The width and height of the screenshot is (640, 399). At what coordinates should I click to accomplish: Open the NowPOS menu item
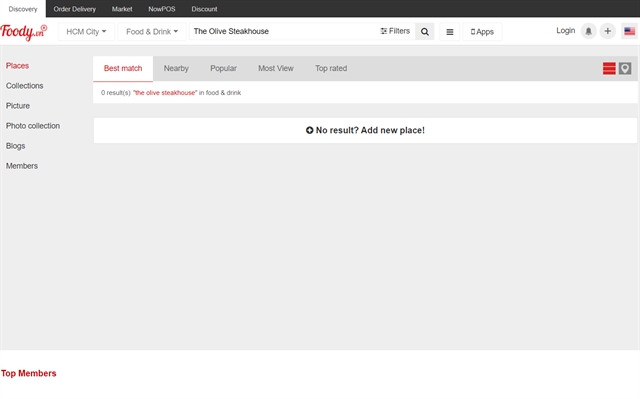pos(162,9)
